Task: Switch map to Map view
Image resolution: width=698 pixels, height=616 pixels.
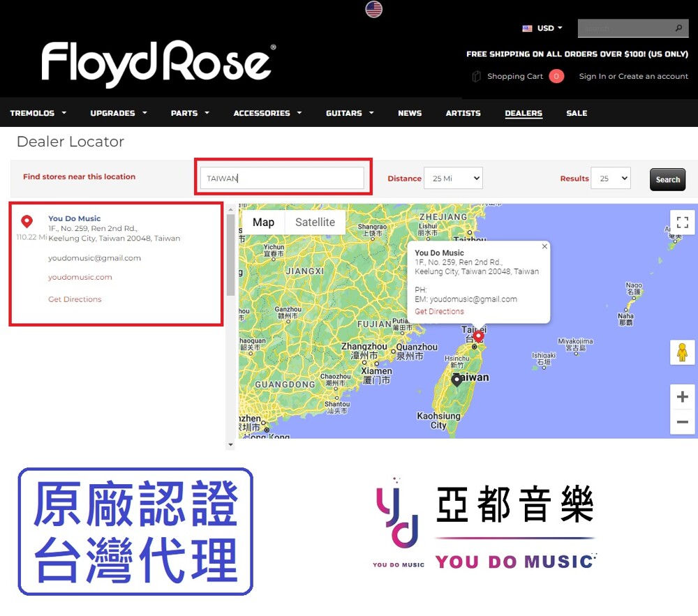Action: click(x=263, y=223)
